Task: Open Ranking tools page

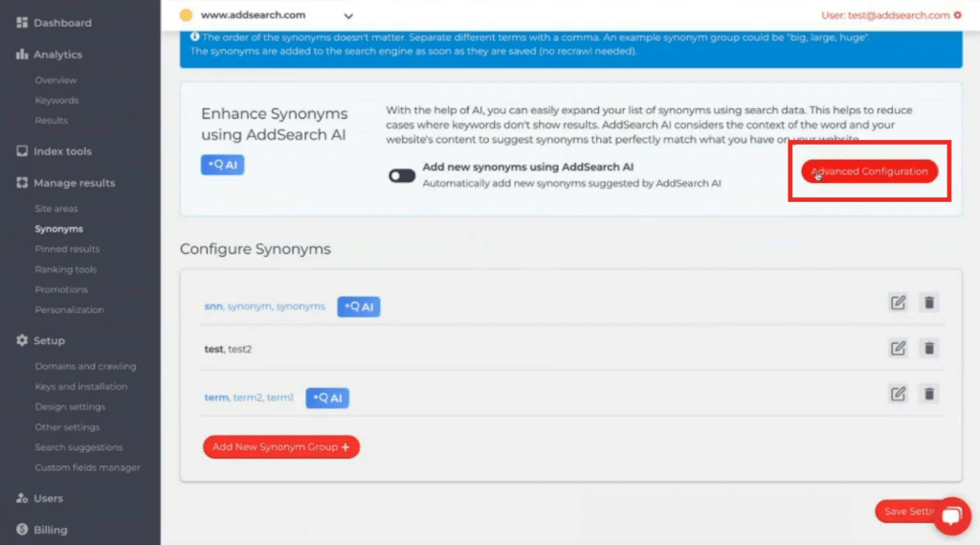Action: [66, 269]
